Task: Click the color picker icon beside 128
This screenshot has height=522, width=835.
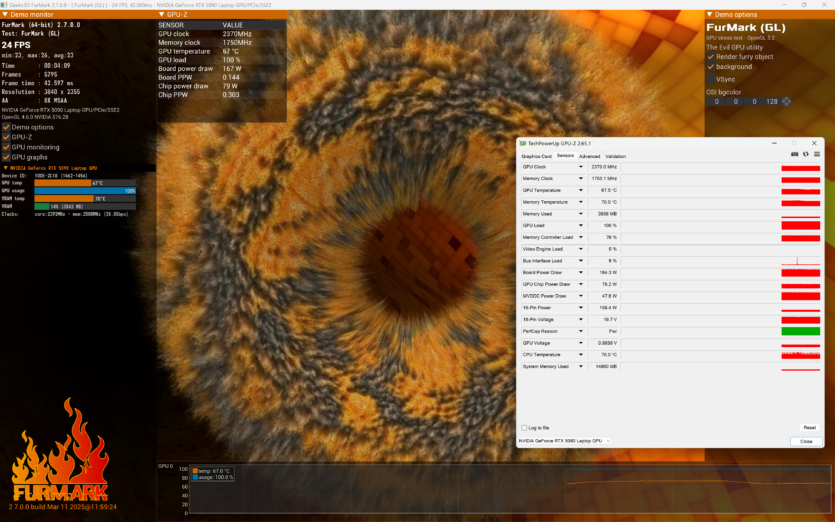Action: coord(787,101)
